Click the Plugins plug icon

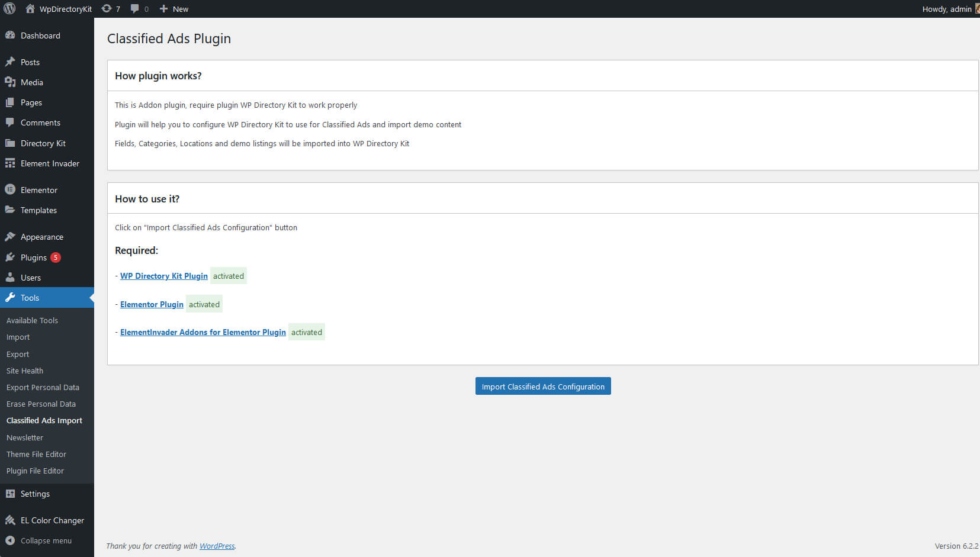tap(10, 257)
